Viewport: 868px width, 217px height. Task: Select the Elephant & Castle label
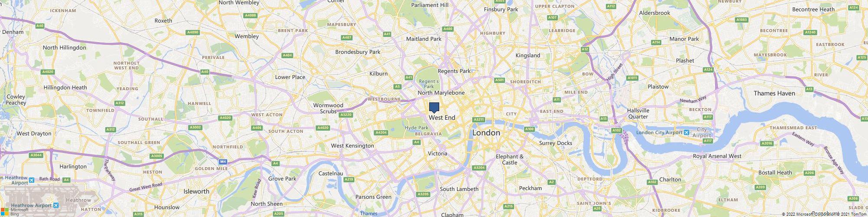coord(510,159)
